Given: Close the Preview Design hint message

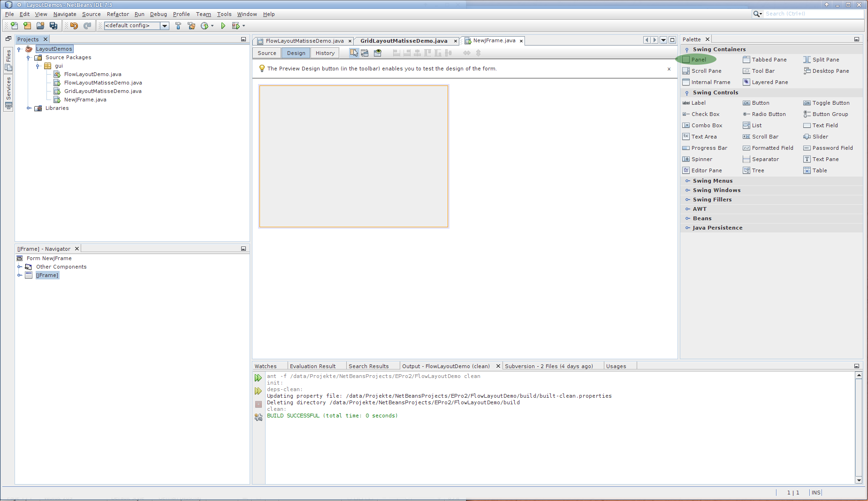Looking at the screenshot, I should (669, 69).
